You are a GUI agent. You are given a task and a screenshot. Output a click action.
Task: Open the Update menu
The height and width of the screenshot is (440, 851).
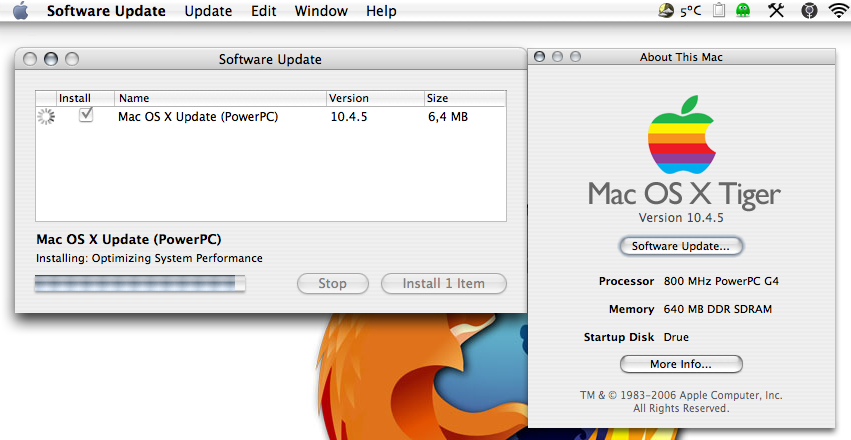(208, 11)
